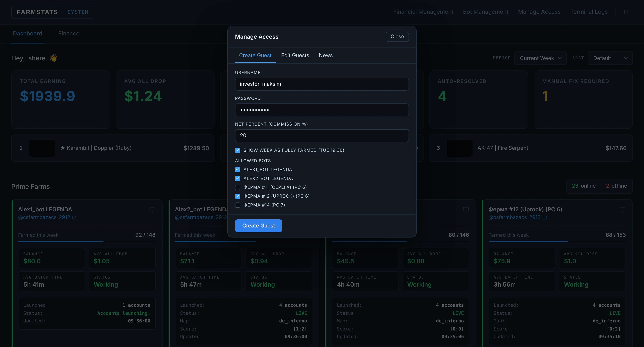Open Bot Management in top navigation

click(x=485, y=12)
